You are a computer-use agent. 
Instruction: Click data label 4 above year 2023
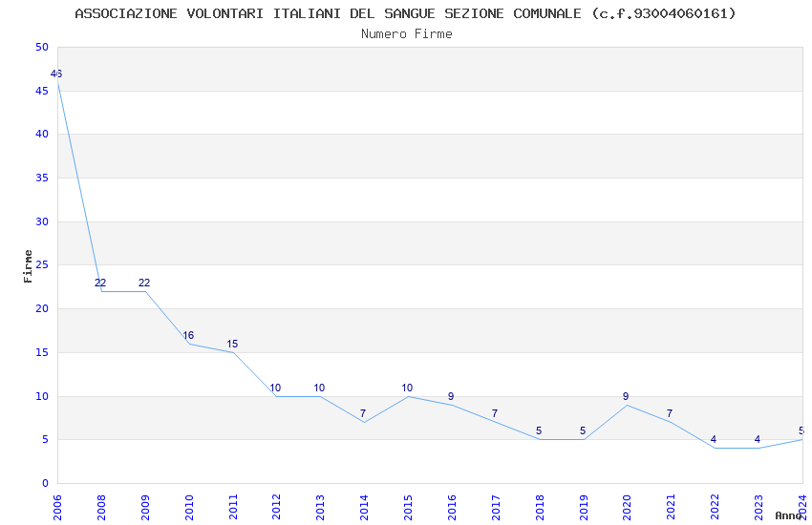pyautogui.click(x=758, y=440)
